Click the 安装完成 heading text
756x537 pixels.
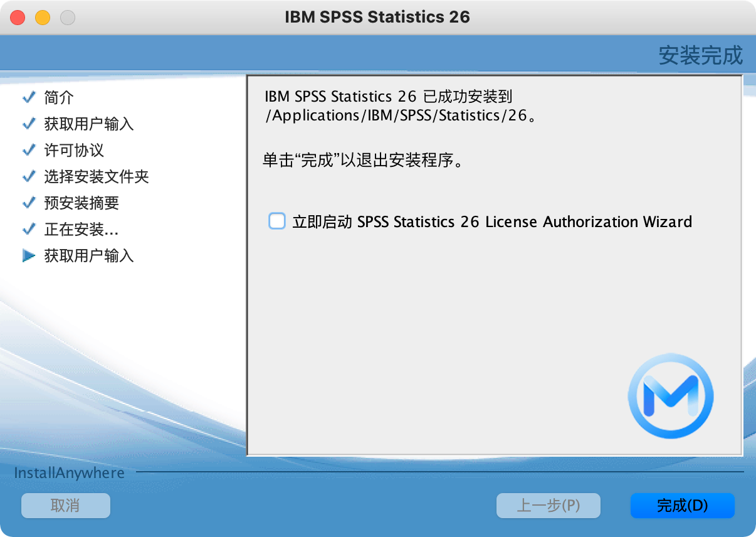(700, 55)
